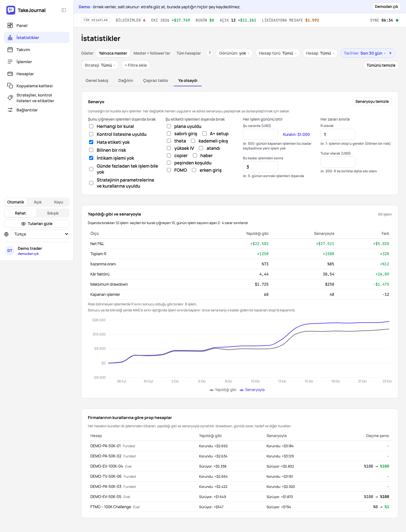Open the Görünüm dropdown
406x532 pixels.
coord(234,53)
